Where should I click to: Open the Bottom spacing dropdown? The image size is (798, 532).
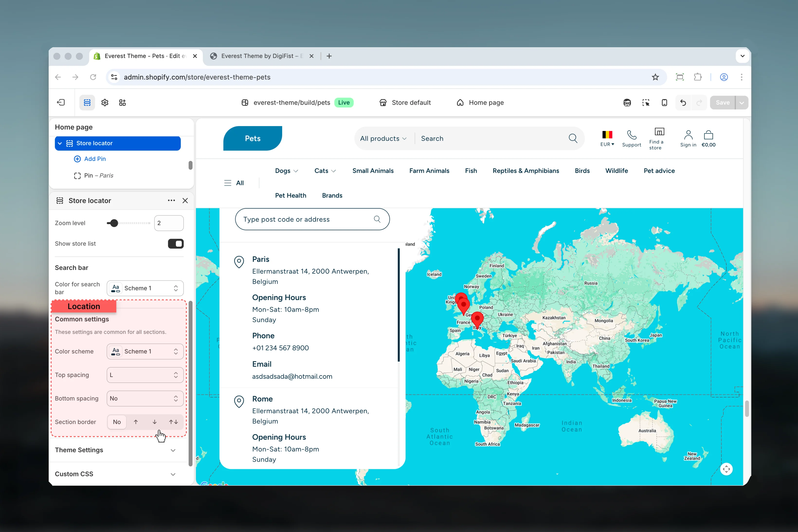[x=145, y=398]
